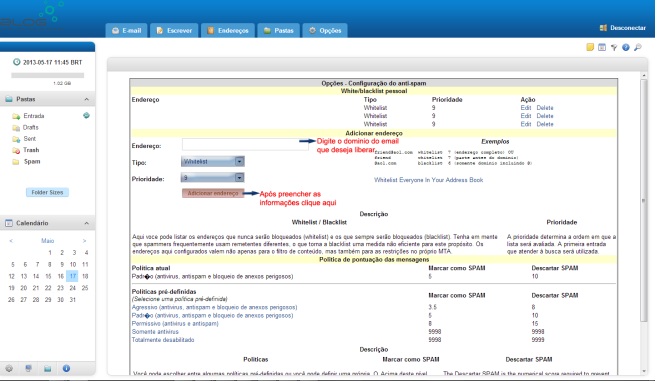Click Whitelist Everyone In Your Address Book
Image resolution: width=658 pixels, height=383 pixels.
point(428,180)
